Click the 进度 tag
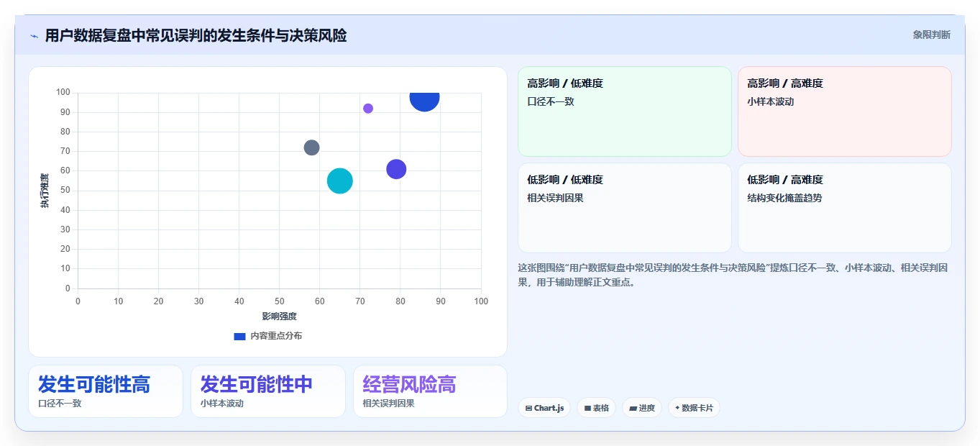 [641, 408]
